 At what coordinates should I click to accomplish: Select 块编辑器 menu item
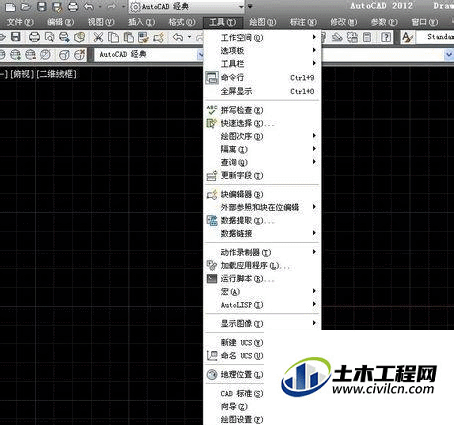pos(262,194)
